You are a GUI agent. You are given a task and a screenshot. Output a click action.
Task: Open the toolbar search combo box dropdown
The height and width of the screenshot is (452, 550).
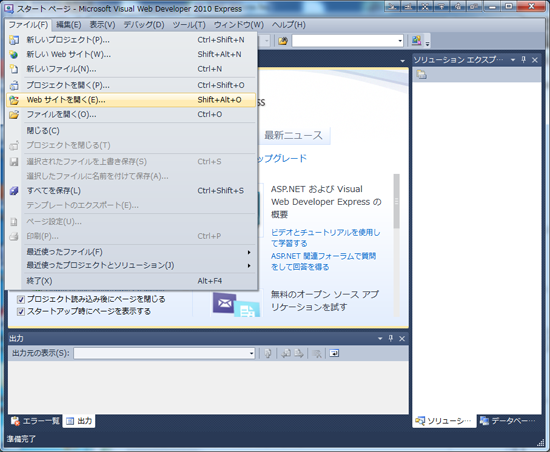400,41
